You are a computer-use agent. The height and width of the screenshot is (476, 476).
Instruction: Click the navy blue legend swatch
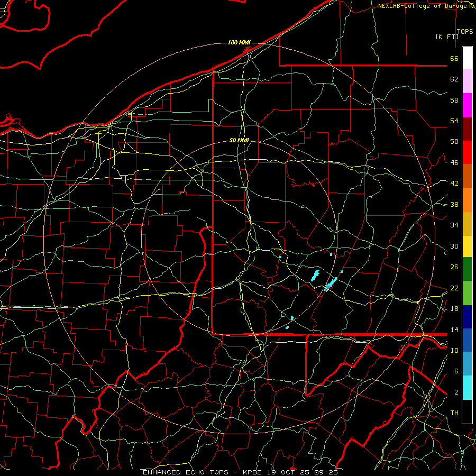click(x=467, y=317)
